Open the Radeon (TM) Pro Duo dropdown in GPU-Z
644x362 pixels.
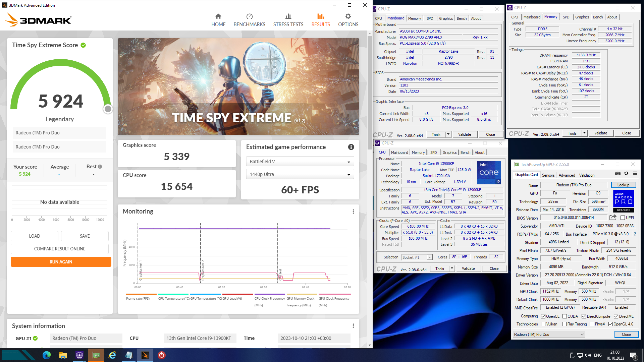click(x=549, y=334)
